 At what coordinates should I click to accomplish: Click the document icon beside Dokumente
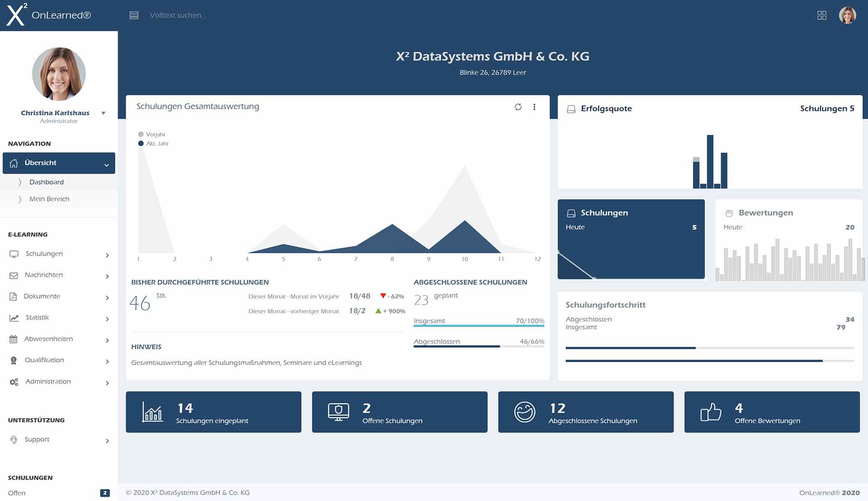[x=13, y=297]
